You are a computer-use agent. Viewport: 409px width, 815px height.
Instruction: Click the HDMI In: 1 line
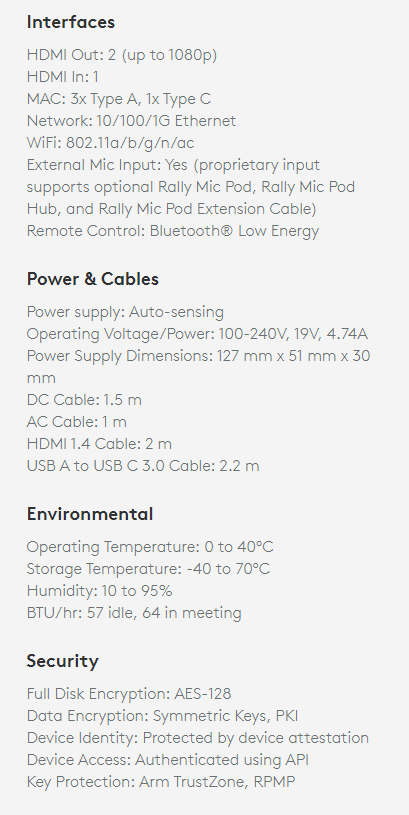pos(62,77)
